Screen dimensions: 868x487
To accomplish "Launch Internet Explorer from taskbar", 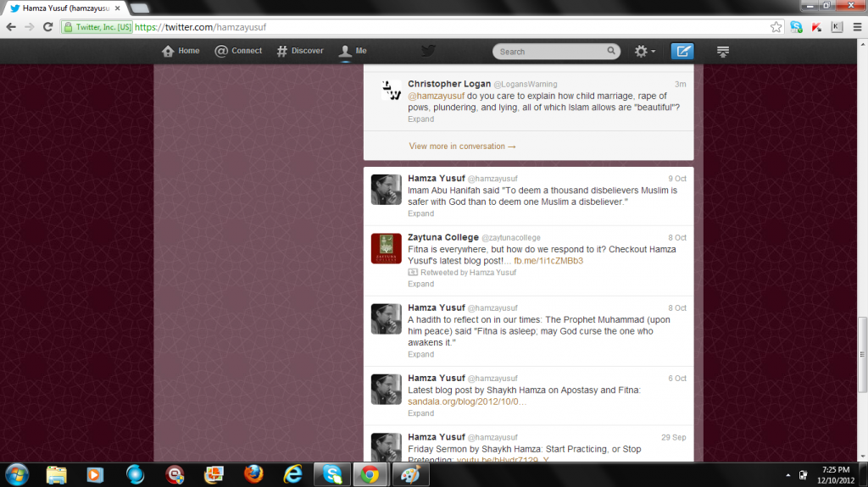I will [x=292, y=475].
